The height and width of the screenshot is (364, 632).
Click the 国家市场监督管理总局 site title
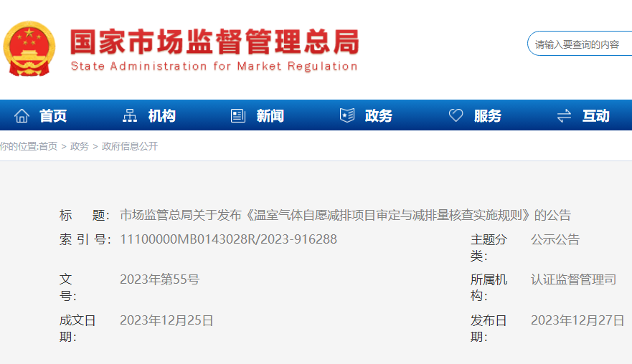tap(214, 42)
